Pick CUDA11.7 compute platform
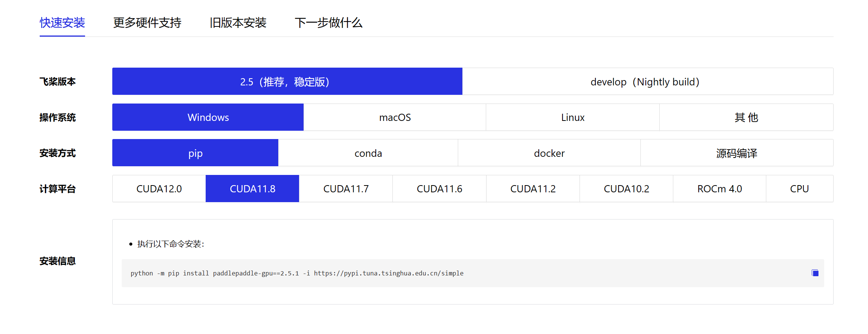The height and width of the screenshot is (334, 868). (346, 189)
